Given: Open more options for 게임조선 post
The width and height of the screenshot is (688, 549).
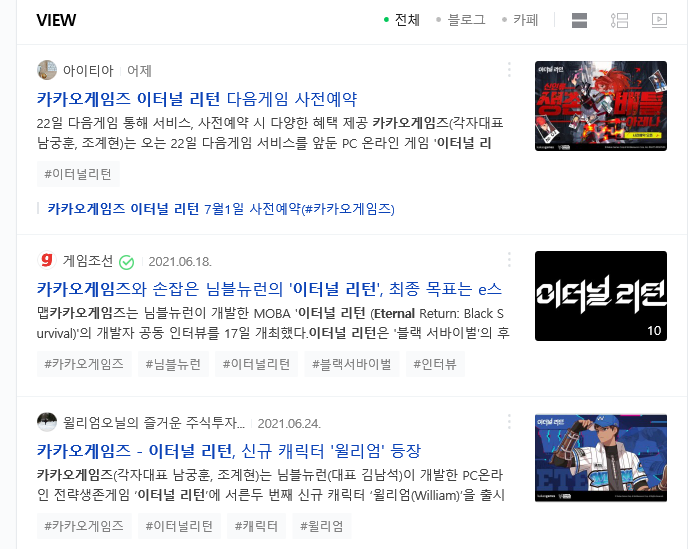Looking at the screenshot, I should (509, 260).
